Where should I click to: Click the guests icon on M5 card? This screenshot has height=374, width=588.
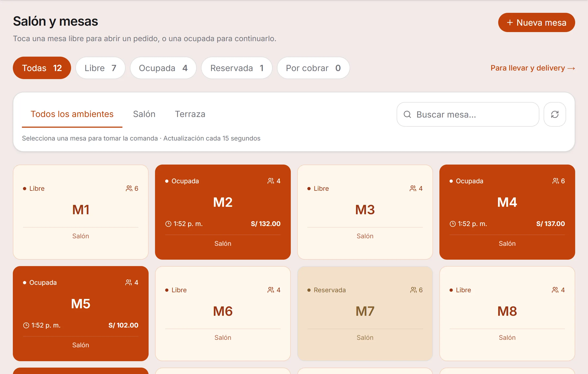(129, 283)
